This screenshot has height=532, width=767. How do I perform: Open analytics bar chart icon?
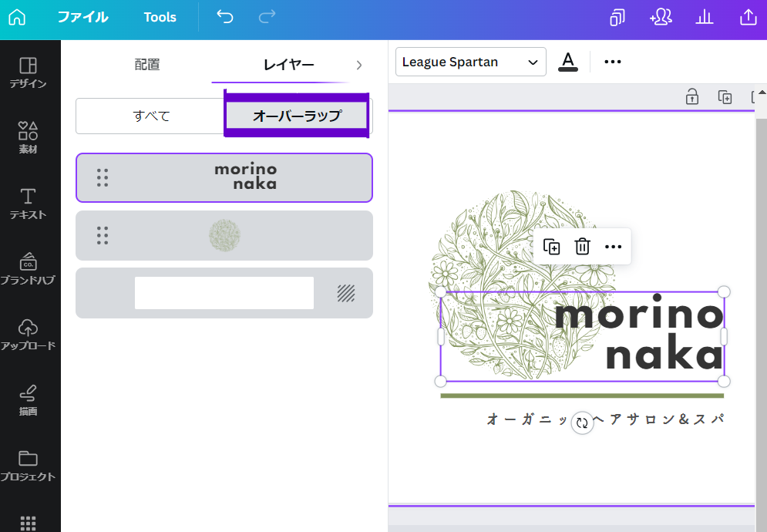point(705,18)
